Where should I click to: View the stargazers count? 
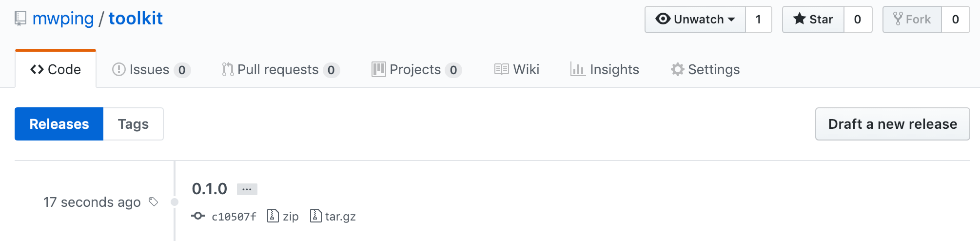coord(858,20)
